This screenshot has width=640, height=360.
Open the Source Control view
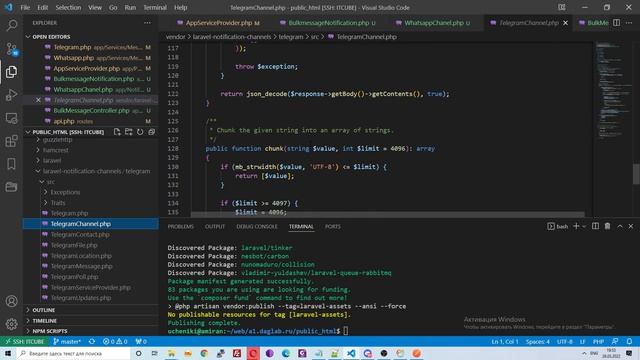point(11,49)
